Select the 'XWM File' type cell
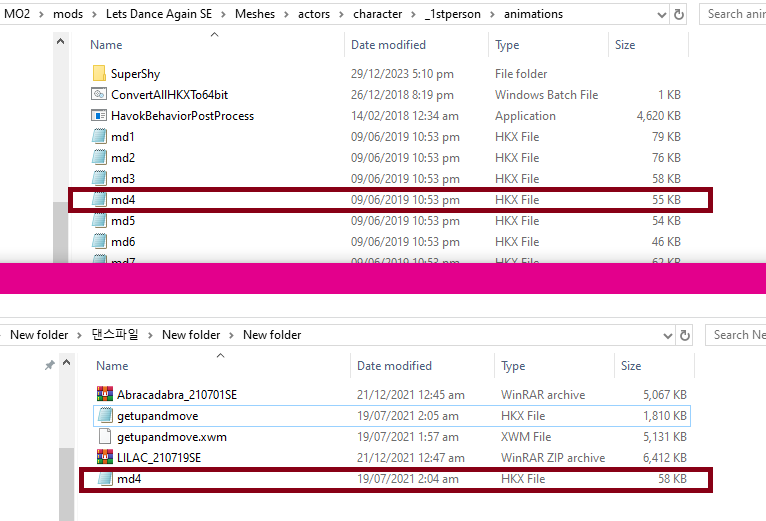This screenshot has width=766, height=521. [x=526, y=436]
